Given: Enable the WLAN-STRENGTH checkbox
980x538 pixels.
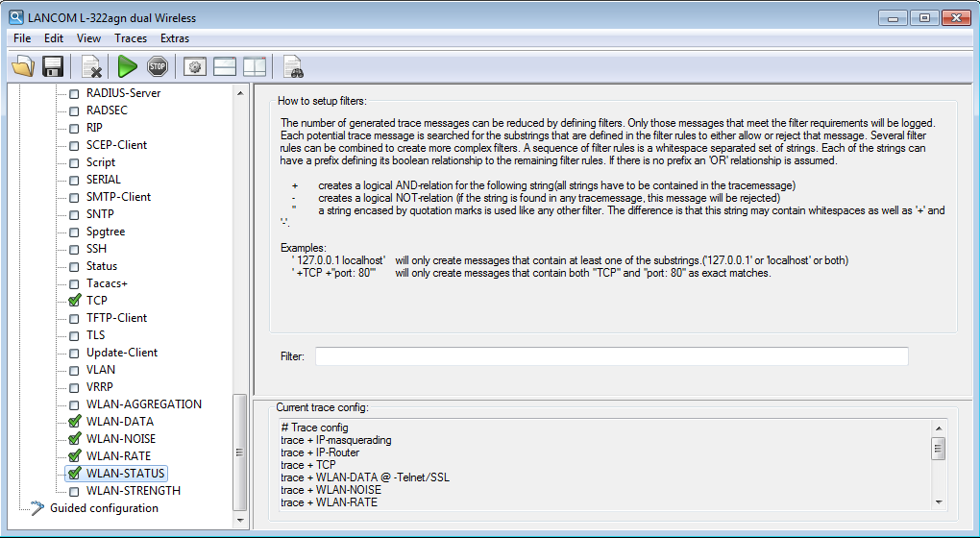Looking at the screenshot, I should tap(74, 491).
